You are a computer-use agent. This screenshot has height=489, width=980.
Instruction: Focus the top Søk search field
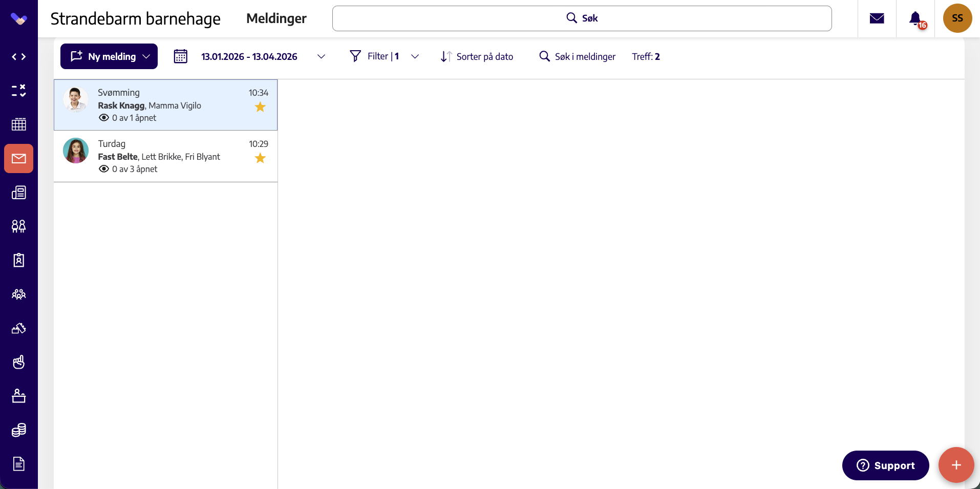click(582, 18)
